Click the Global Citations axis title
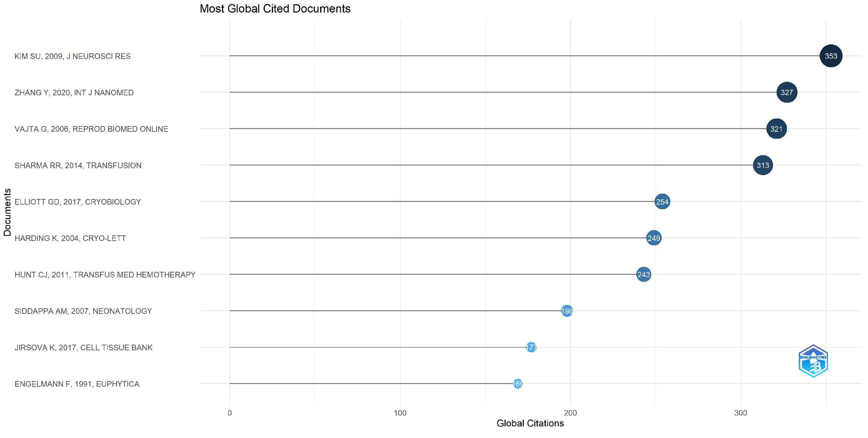 coord(530,423)
